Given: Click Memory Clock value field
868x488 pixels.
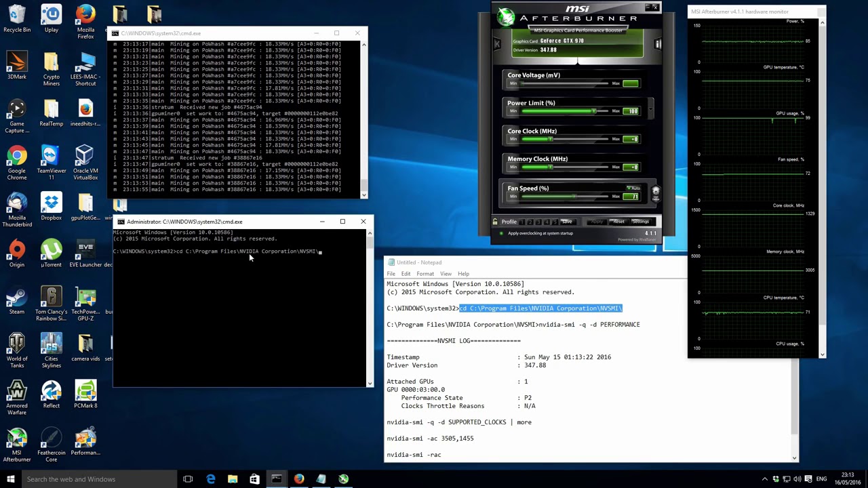Looking at the screenshot, I should [631, 167].
